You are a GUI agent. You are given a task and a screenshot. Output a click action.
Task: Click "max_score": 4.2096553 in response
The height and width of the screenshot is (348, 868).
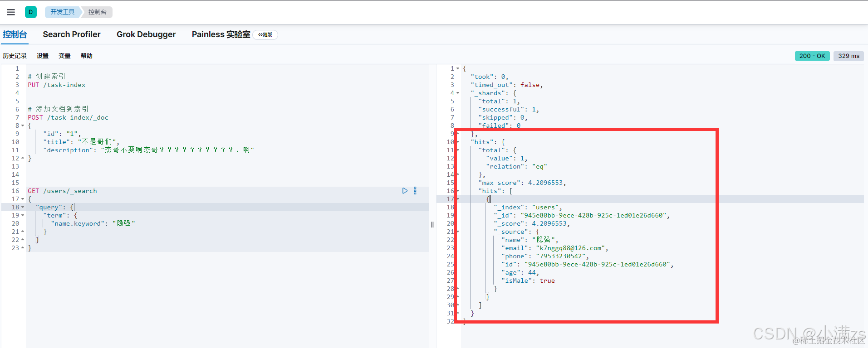[522, 183]
